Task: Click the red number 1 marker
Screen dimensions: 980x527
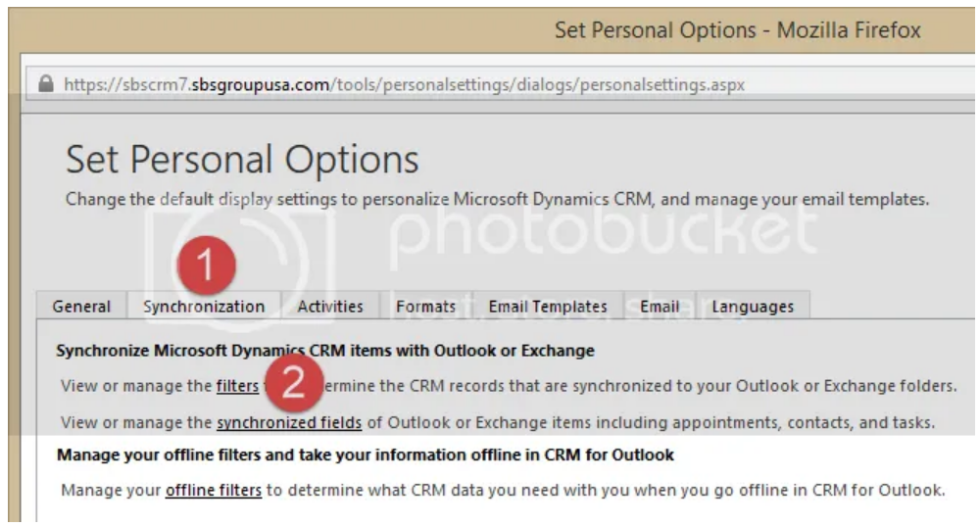Action: pos(206,264)
